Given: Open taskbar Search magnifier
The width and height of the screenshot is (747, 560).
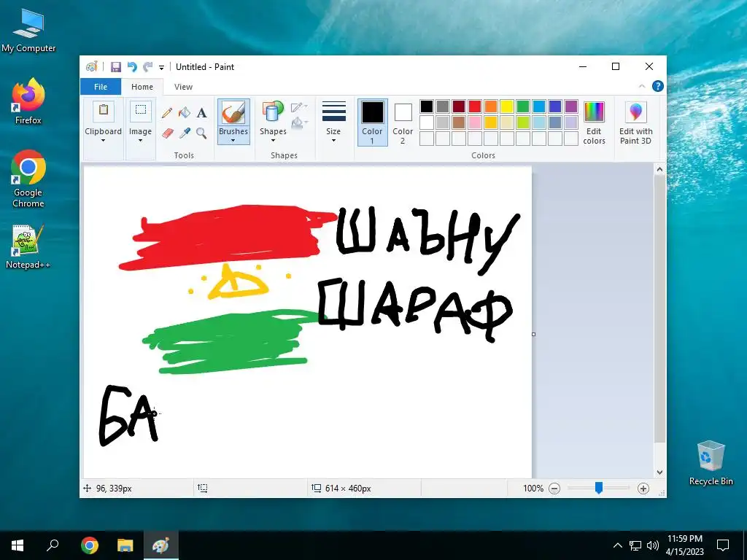Looking at the screenshot, I should coord(53,545).
